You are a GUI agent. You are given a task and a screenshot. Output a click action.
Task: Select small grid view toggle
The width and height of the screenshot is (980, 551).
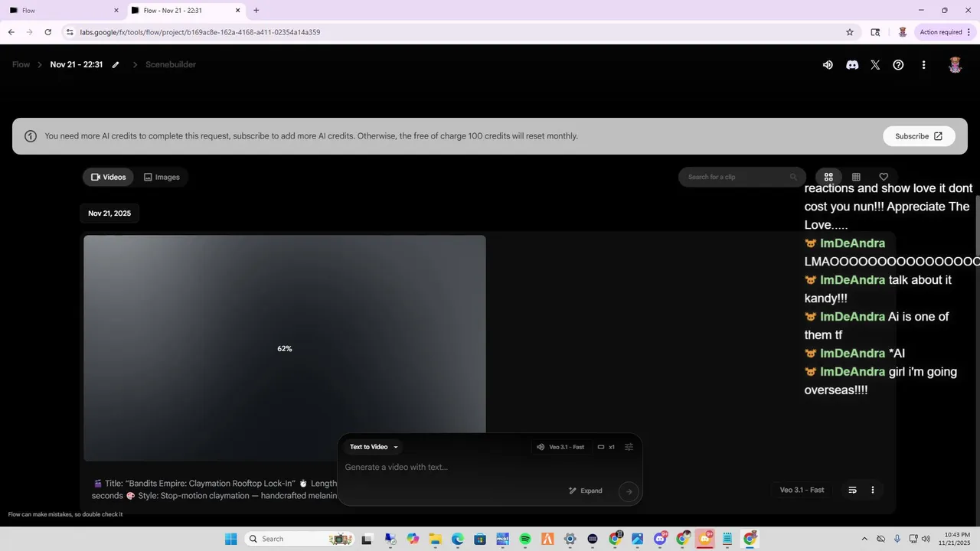click(x=856, y=177)
